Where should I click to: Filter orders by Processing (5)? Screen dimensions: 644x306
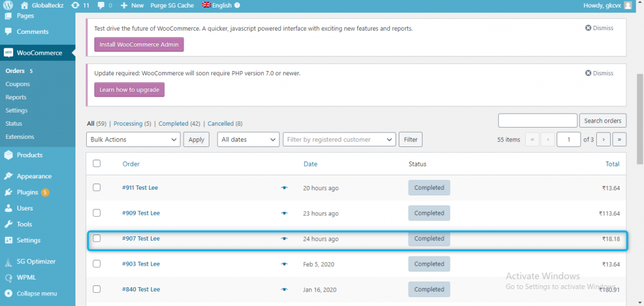coord(132,123)
